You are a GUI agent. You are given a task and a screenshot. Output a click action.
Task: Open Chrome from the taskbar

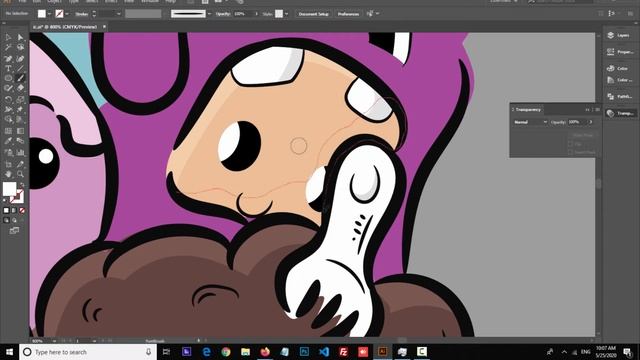pyautogui.click(x=226, y=352)
